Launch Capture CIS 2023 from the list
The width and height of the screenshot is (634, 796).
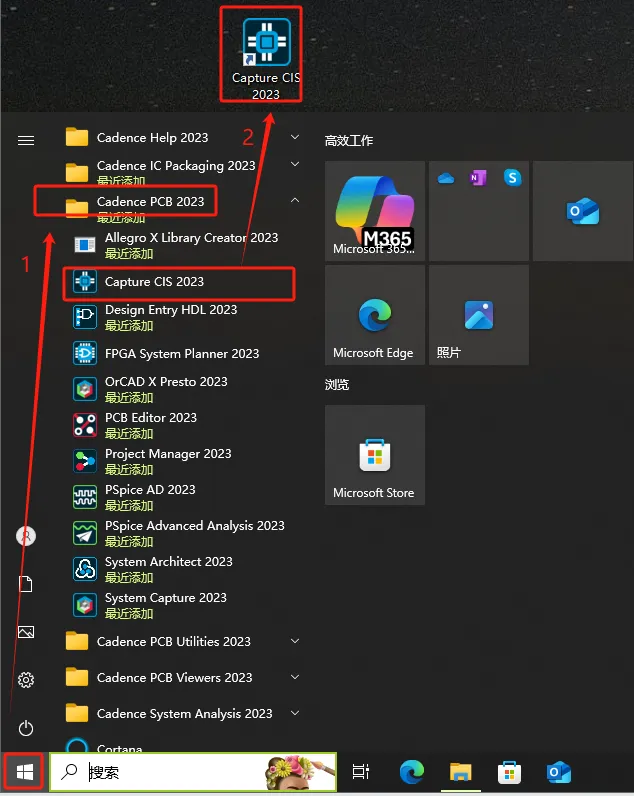coord(179,282)
